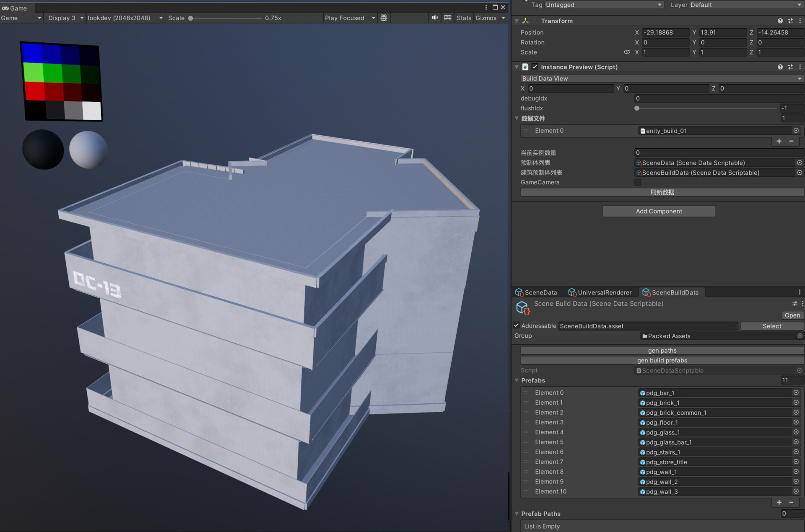The height and width of the screenshot is (532, 805).
Task: Enable the GameCamera checkbox
Action: pyautogui.click(x=638, y=182)
